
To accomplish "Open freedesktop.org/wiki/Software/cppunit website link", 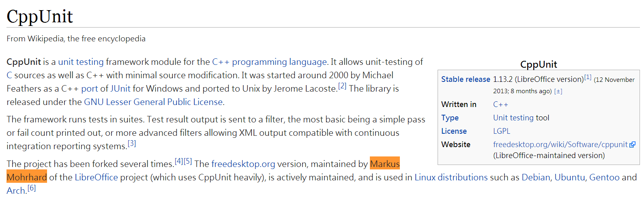I will coord(560,145).
